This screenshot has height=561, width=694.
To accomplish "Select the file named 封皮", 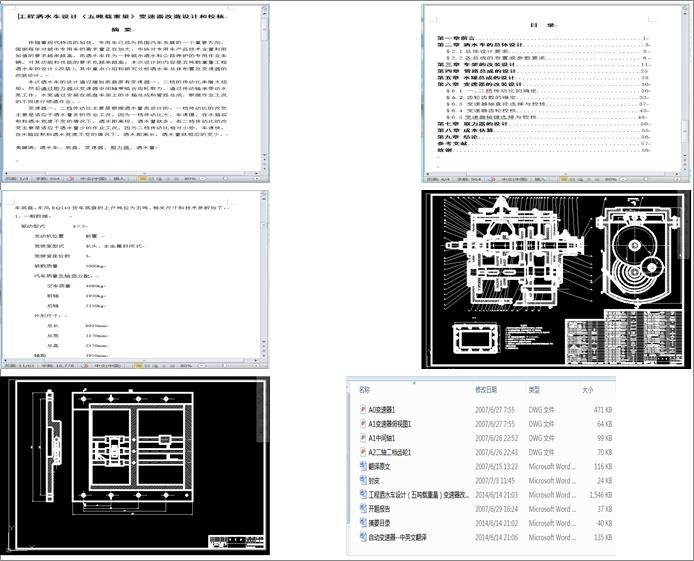I will click(x=374, y=480).
